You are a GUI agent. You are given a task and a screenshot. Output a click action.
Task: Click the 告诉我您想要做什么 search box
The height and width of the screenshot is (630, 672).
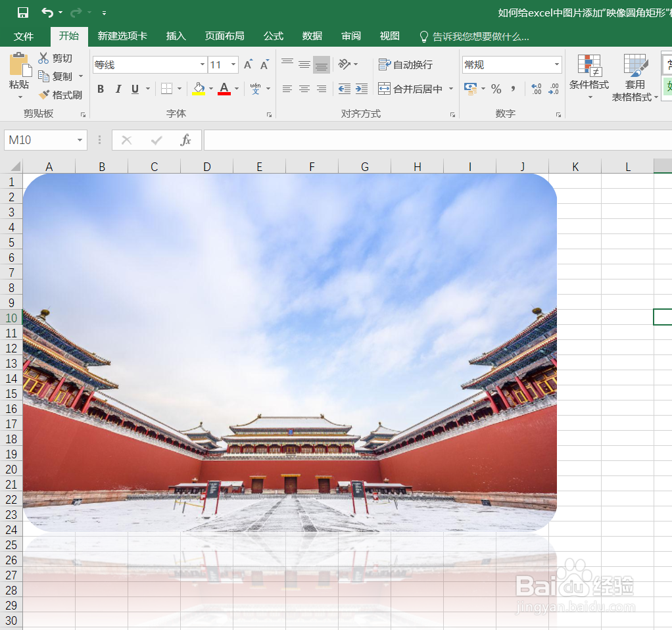pyautogui.click(x=475, y=37)
